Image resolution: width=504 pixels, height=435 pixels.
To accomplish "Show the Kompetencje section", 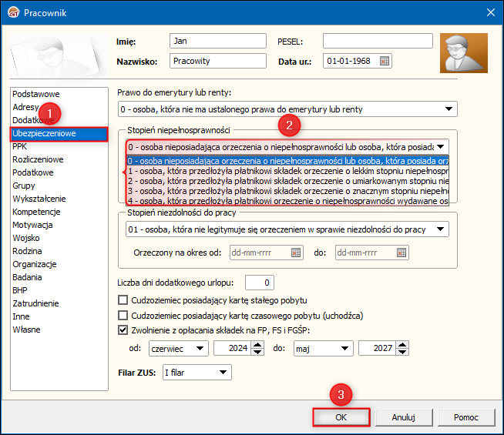I will pyautogui.click(x=36, y=212).
